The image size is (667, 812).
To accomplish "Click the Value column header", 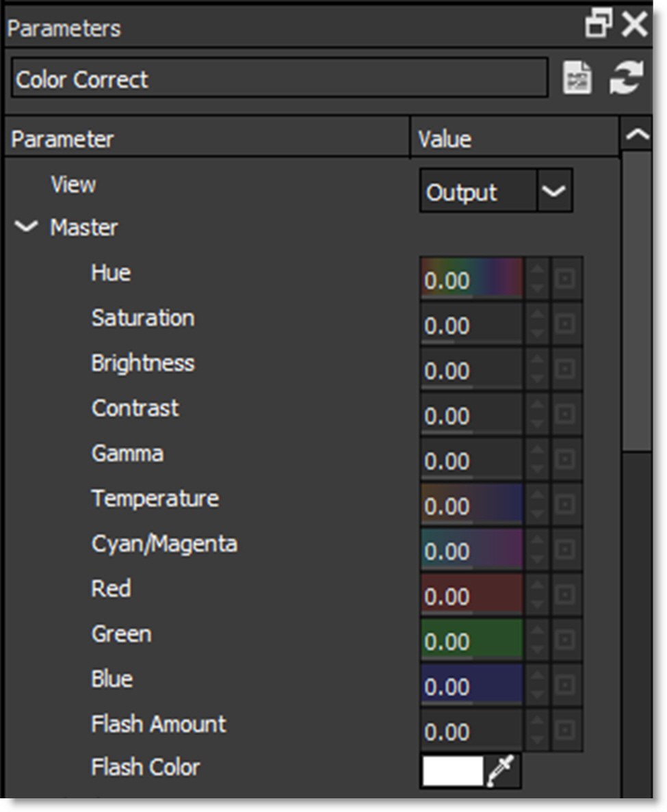I will coord(513,139).
